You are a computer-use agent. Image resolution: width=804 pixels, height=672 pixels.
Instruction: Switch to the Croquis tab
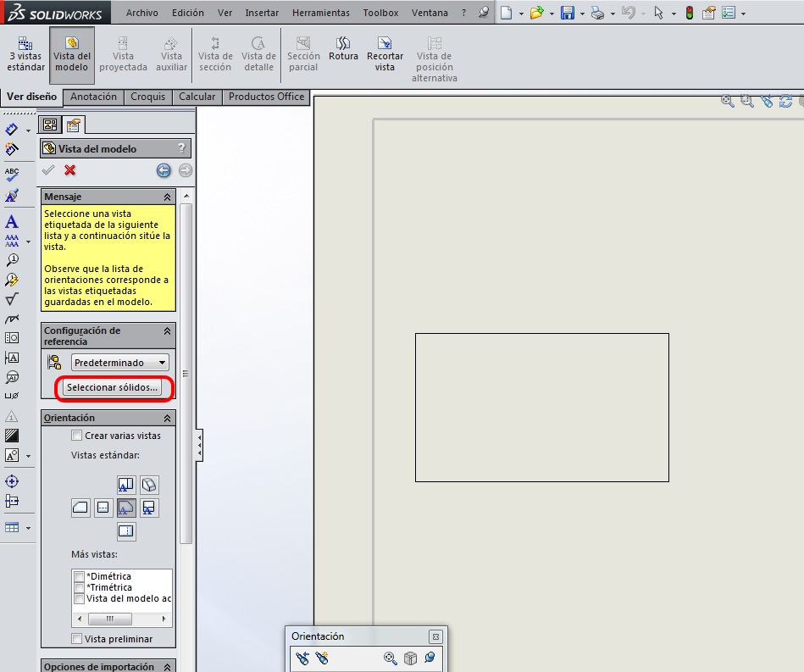(147, 97)
